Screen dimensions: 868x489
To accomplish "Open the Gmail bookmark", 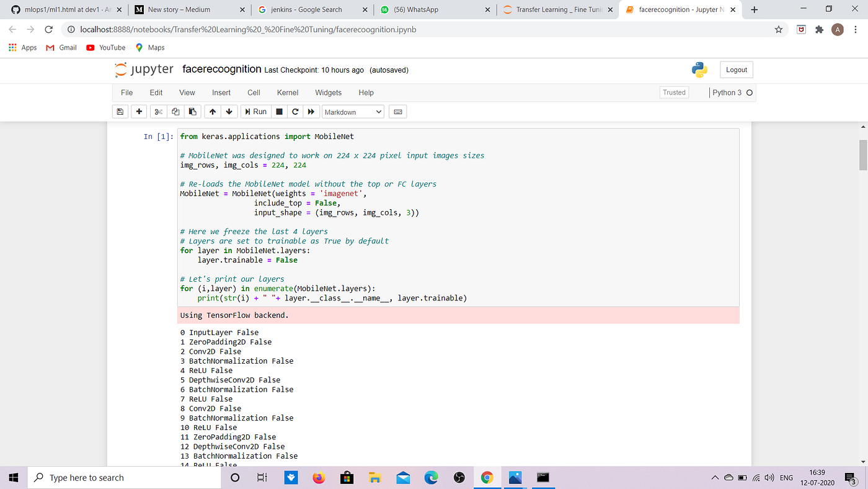I will tap(61, 47).
